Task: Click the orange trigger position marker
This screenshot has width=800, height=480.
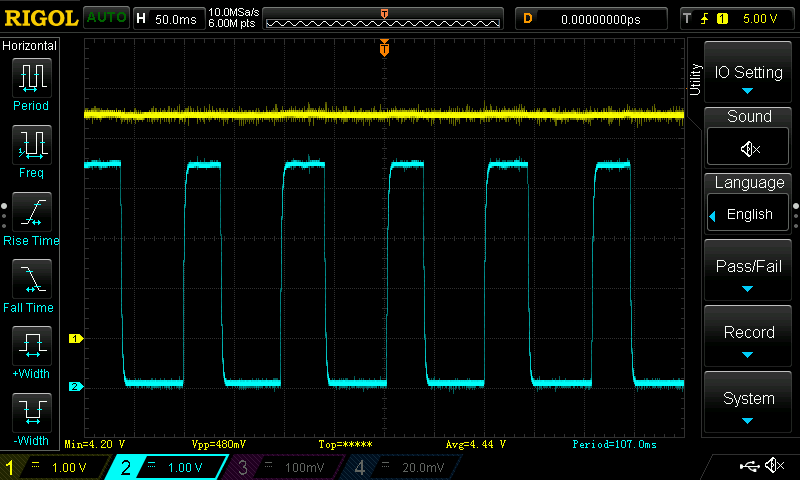Action: pyautogui.click(x=384, y=48)
